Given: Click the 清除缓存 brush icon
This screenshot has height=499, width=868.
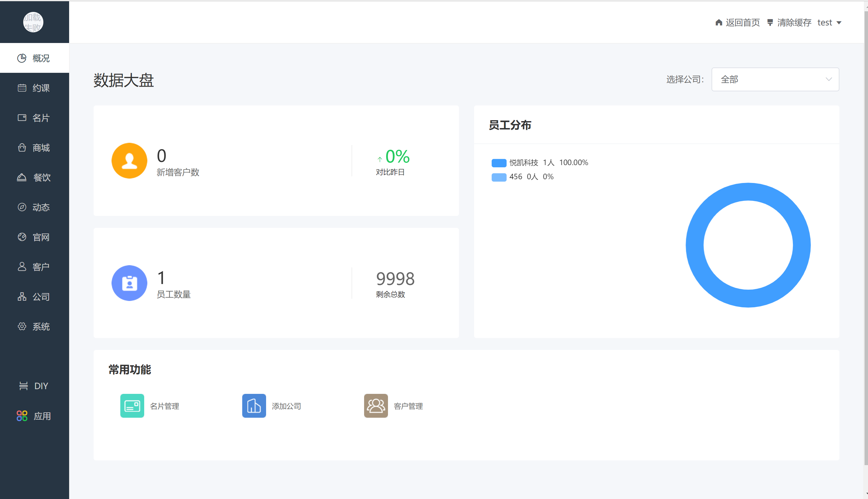Looking at the screenshot, I should (770, 23).
